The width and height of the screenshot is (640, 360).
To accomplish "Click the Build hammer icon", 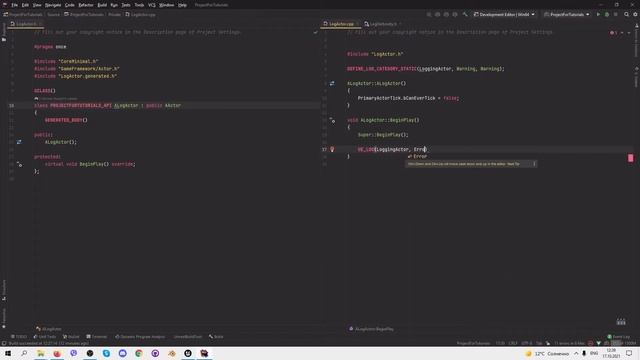I will click(464, 14).
